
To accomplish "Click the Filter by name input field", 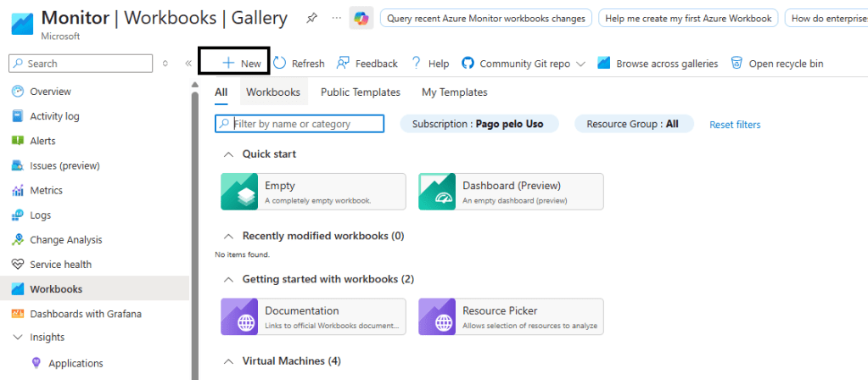I will (304, 124).
